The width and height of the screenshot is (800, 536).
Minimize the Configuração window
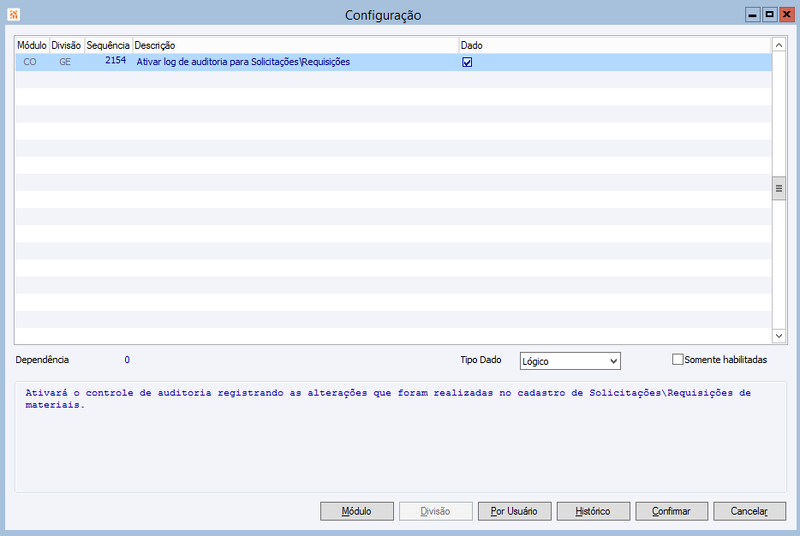[x=753, y=14]
